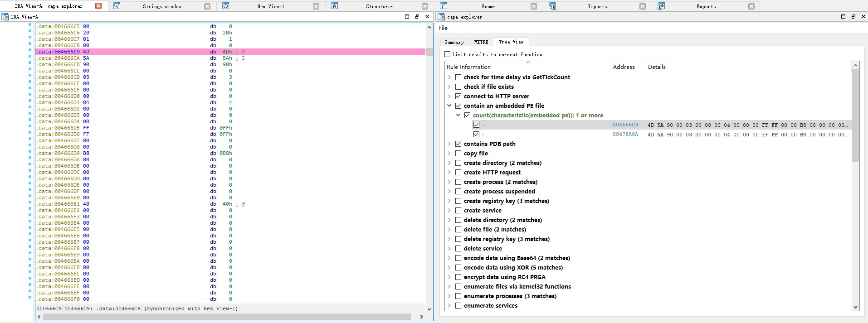This screenshot has width=868, height=323.
Task: Collapse 'contain an embedded PE file' rule
Action: [449, 106]
